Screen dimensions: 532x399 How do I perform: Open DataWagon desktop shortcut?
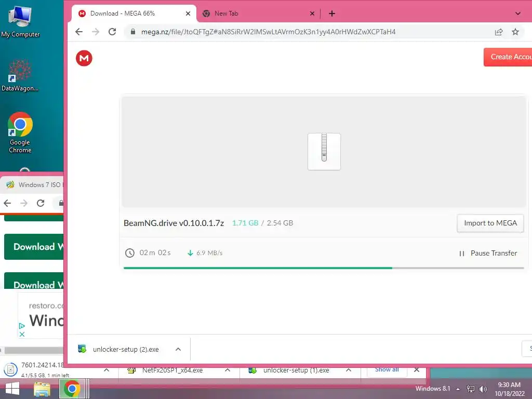coord(20,75)
